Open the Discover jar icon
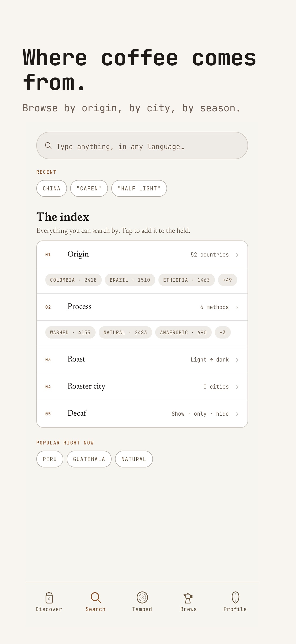This screenshot has width=296, height=644. tap(49, 598)
